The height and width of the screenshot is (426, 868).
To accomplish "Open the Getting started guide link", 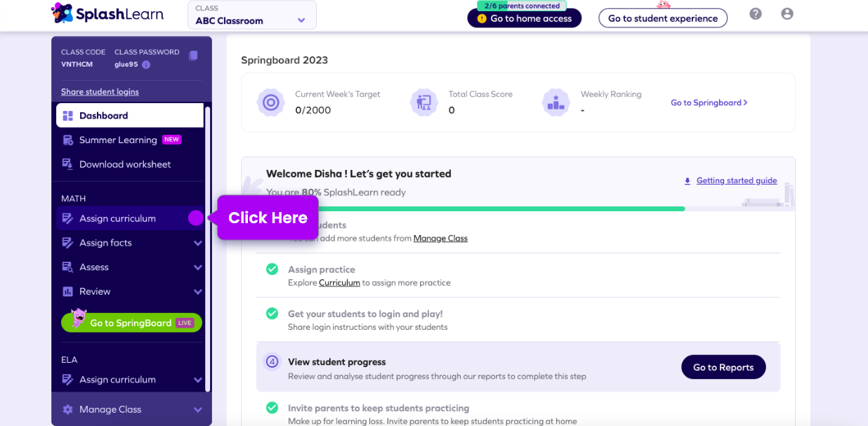I will 736,181.
